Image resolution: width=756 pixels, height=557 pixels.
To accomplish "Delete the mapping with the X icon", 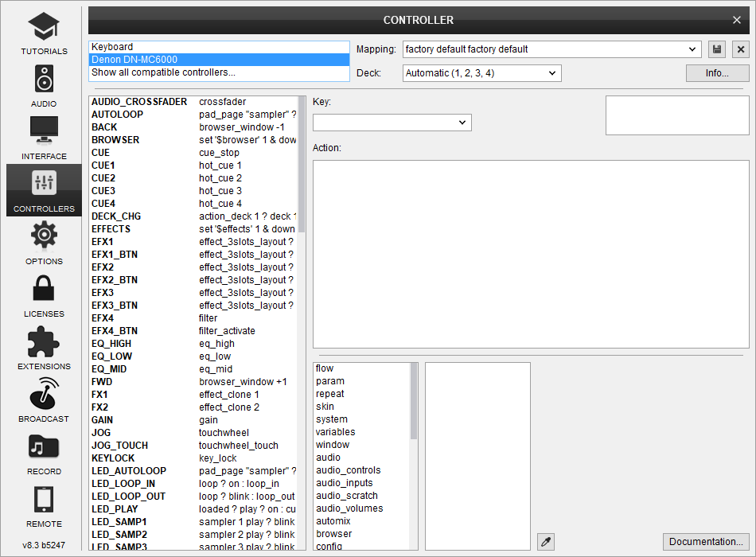I will click(741, 49).
